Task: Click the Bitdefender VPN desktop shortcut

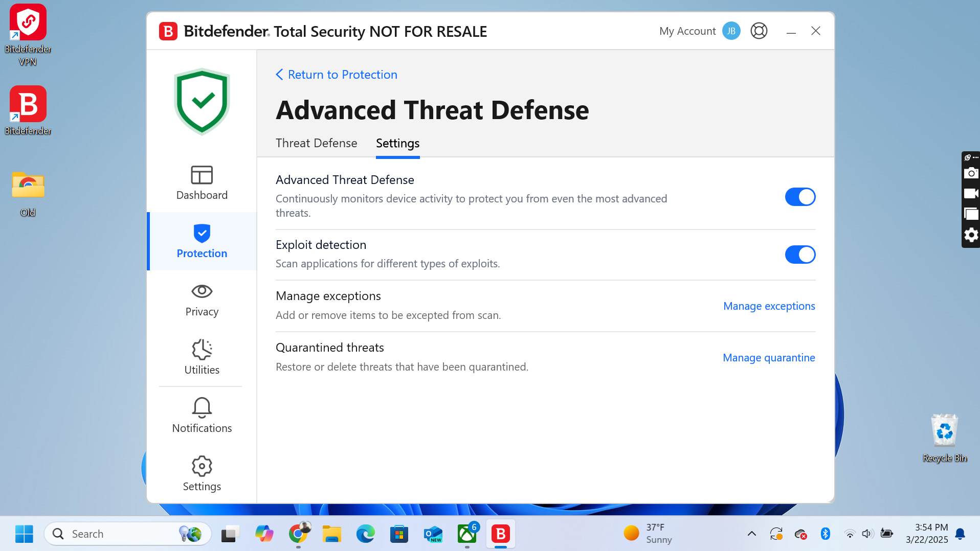Action: tap(28, 35)
